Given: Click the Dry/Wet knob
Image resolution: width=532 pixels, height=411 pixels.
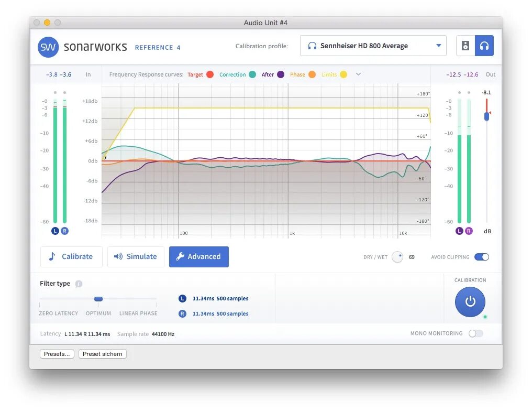Looking at the screenshot, I should click(397, 257).
